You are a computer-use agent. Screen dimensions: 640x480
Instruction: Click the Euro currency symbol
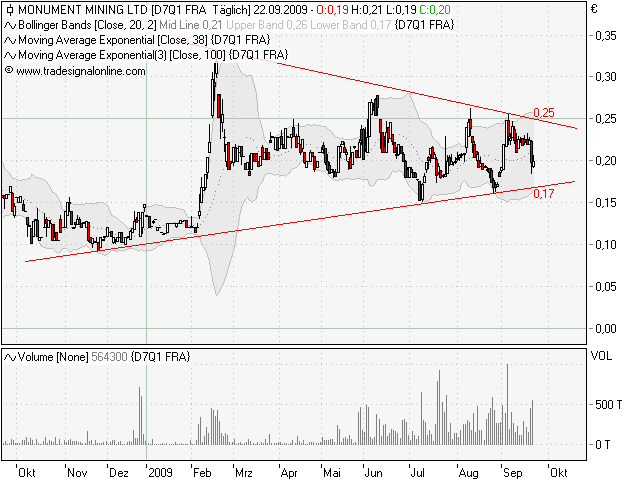[594, 9]
